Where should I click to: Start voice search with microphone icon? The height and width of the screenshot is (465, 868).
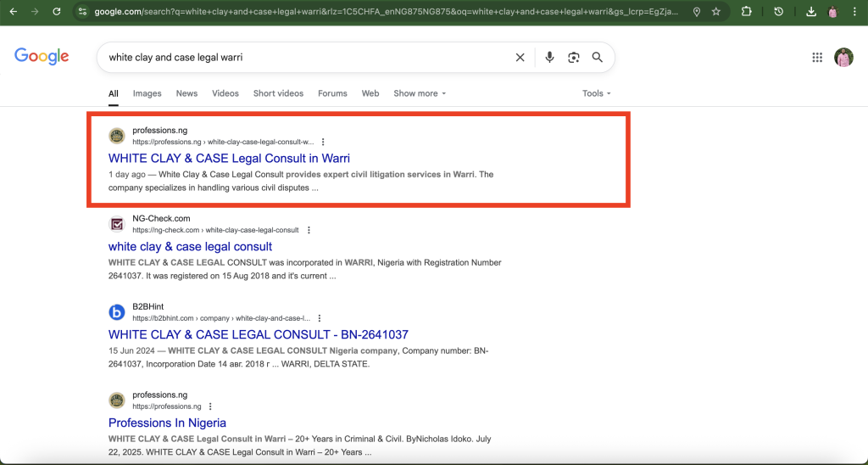[549, 57]
